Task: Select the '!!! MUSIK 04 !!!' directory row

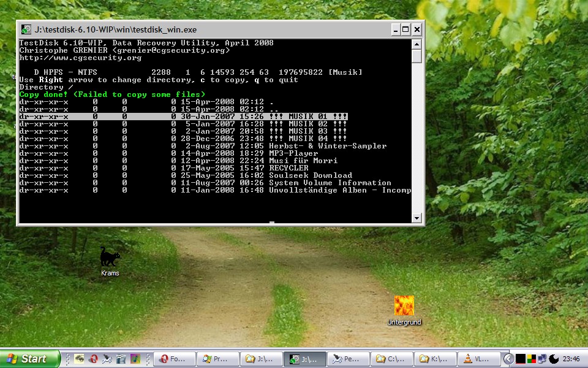Action: [x=183, y=139]
